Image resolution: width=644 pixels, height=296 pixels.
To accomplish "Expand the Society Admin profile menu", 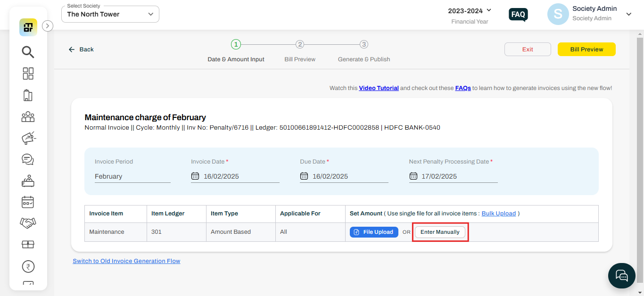I will pos(628,14).
